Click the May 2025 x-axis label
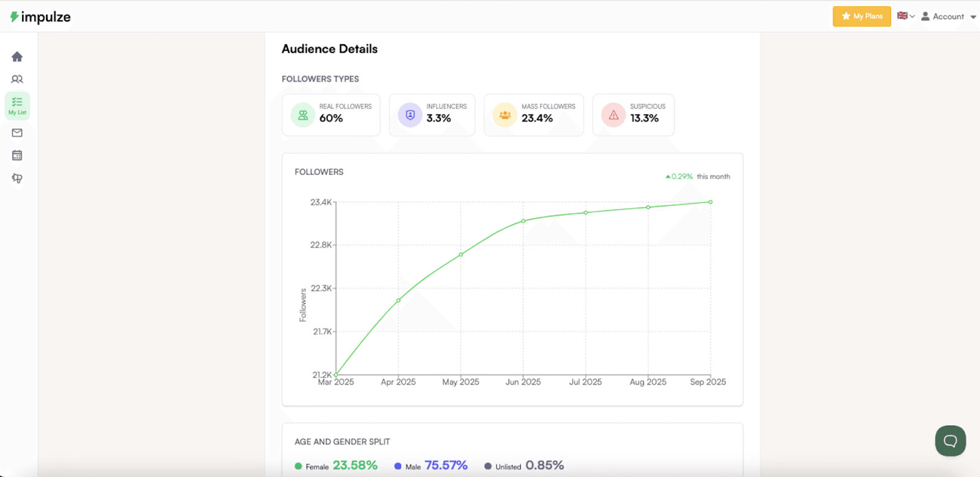Screen dimensions: 980x477 point(461,382)
